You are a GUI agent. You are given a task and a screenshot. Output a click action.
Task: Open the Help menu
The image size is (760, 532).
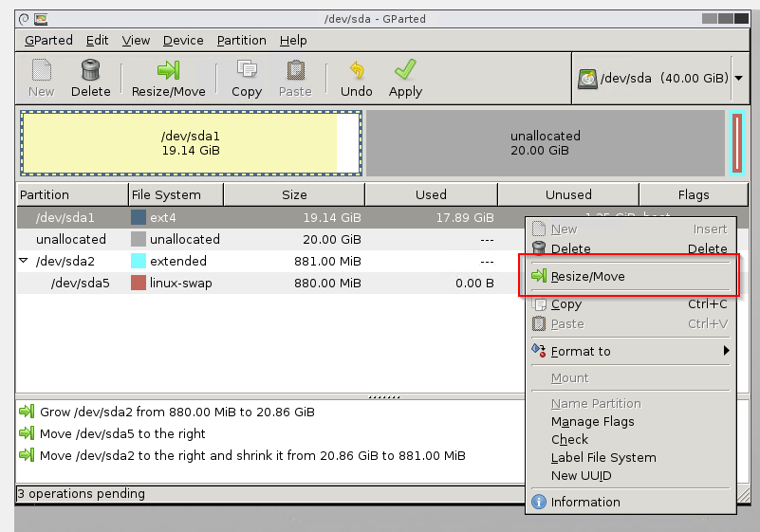pyautogui.click(x=293, y=40)
